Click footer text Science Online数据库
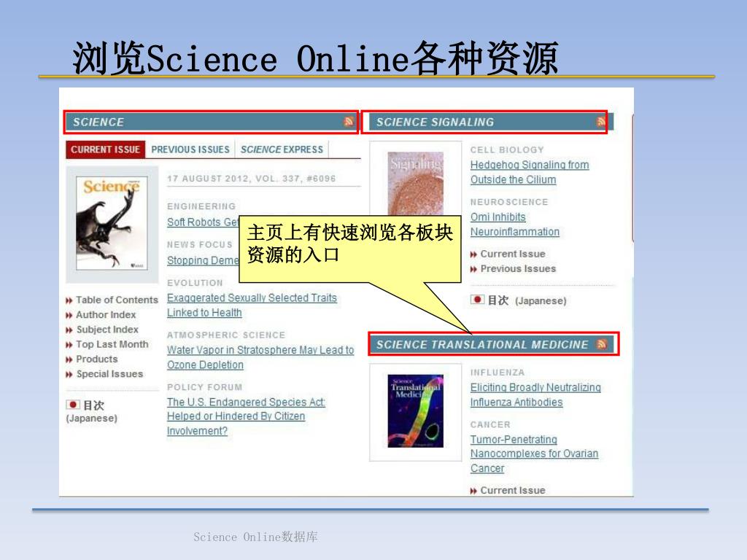 (x=255, y=537)
